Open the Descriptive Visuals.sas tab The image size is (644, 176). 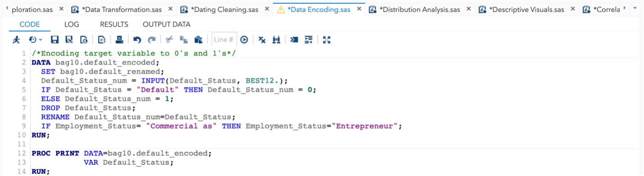(526, 9)
